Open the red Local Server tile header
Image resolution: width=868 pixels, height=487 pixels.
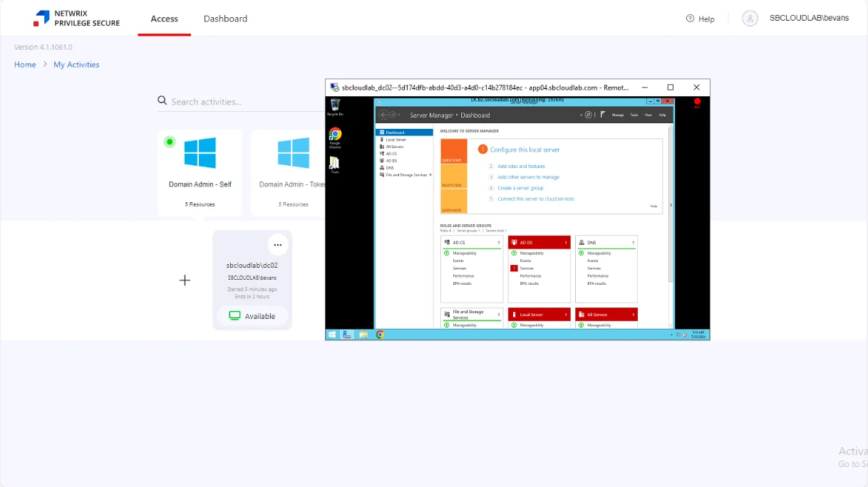[539, 314]
